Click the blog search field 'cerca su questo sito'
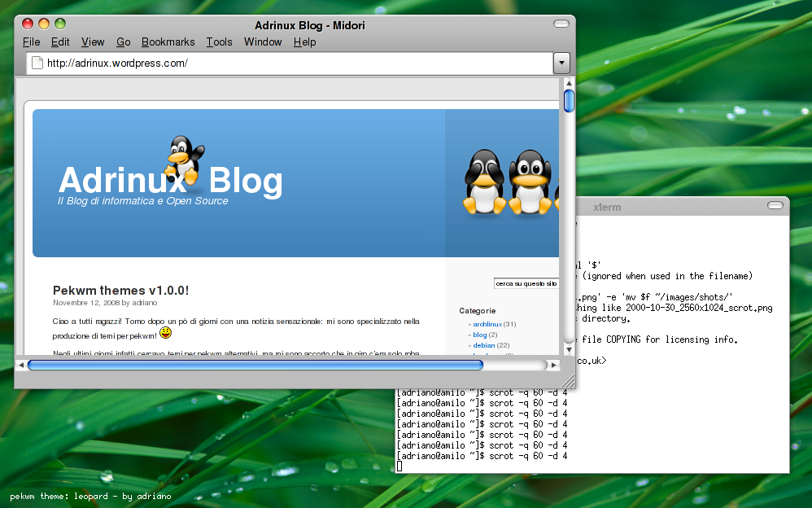Screen dimensions: 812x508 point(526,283)
